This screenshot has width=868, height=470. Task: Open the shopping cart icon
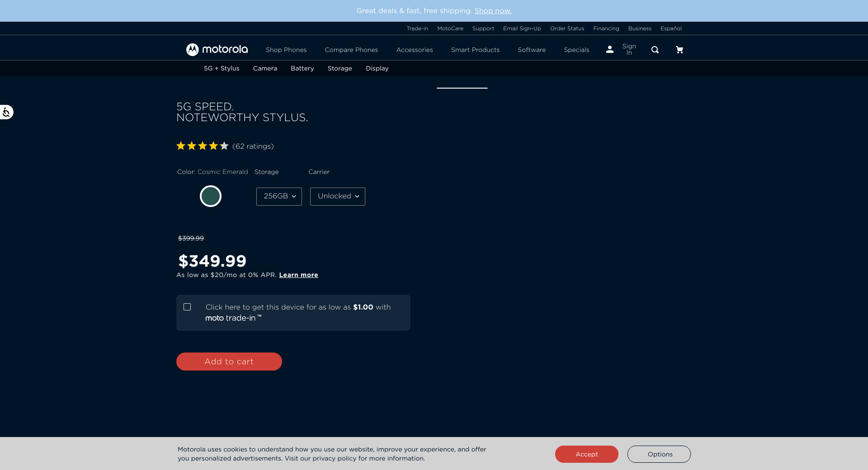[679, 50]
